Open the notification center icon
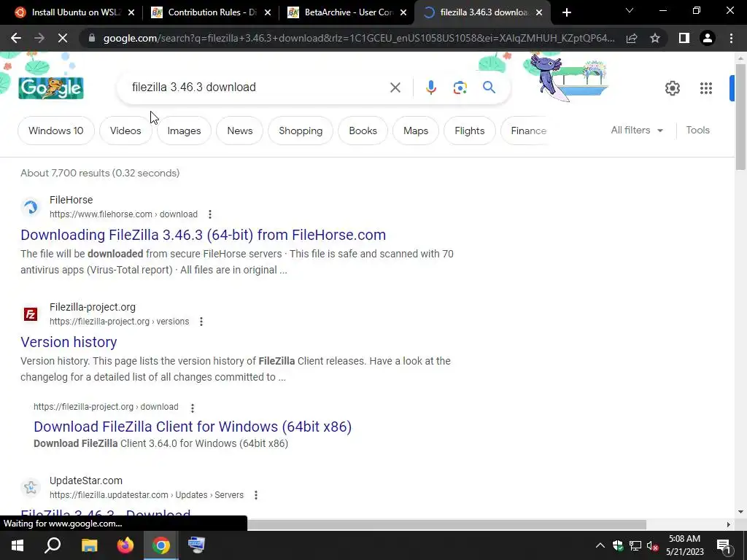747x560 pixels. point(724,545)
